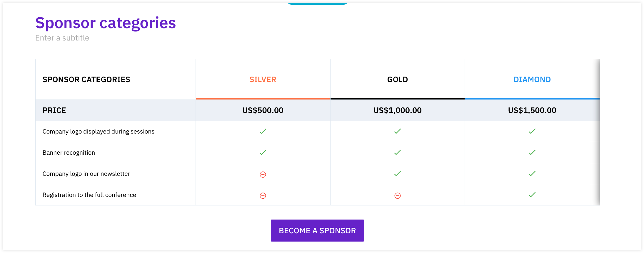Click Silver minus icon for newsletter logo
This screenshot has width=644, height=253.
point(263,175)
